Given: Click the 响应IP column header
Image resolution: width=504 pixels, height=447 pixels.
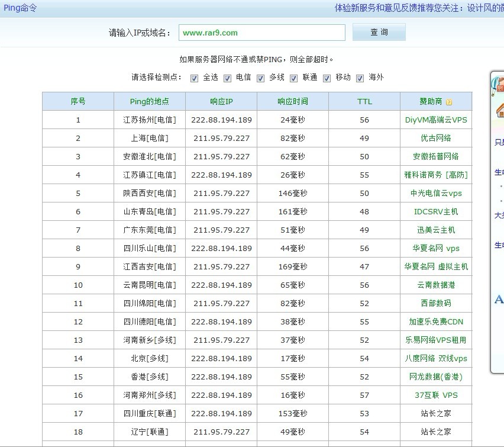Looking at the screenshot, I should (221, 101).
